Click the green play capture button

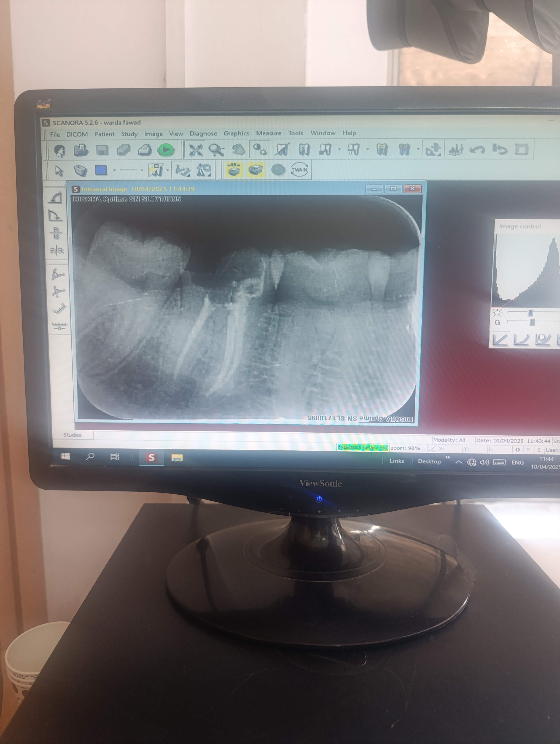click(x=166, y=150)
